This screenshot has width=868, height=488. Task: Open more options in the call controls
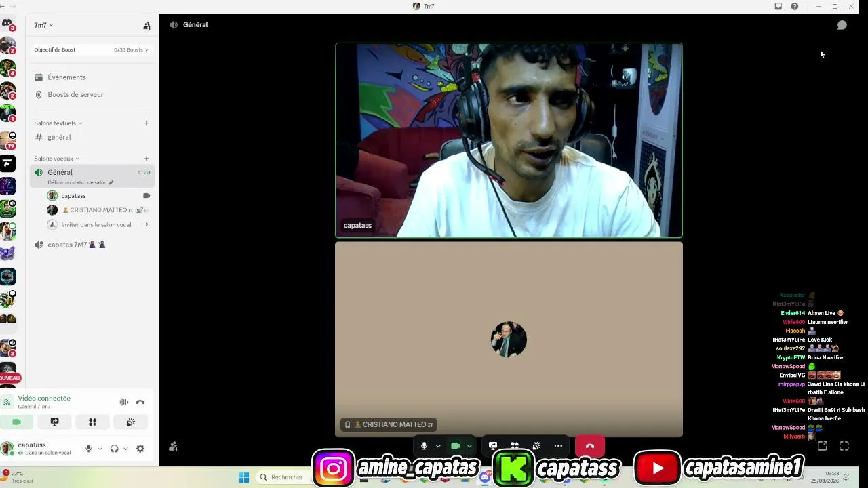(x=558, y=446)
